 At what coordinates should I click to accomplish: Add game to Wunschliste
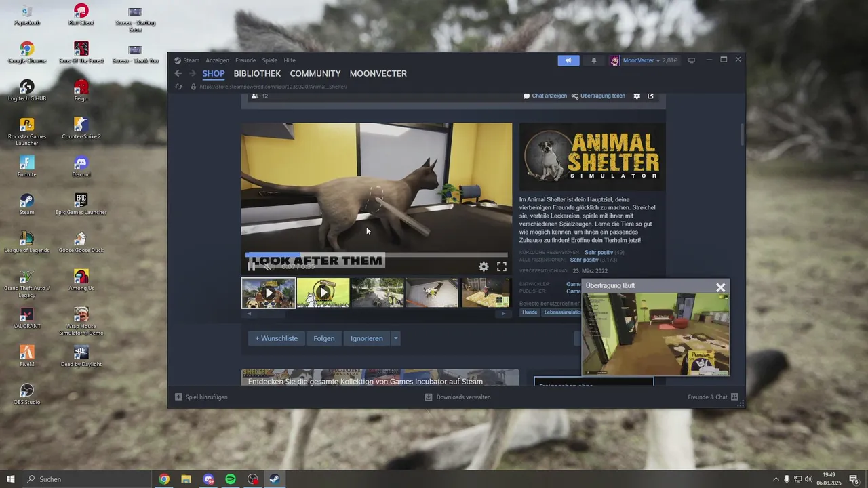(276, 338)
